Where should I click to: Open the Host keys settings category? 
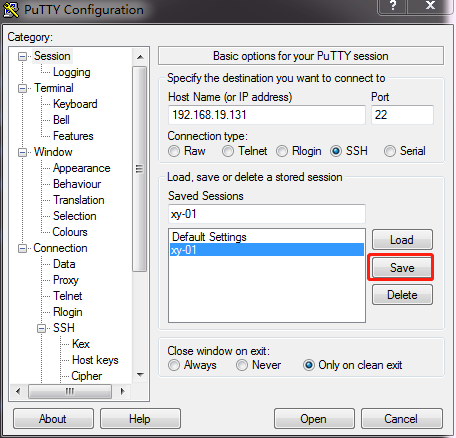point(95,360)
